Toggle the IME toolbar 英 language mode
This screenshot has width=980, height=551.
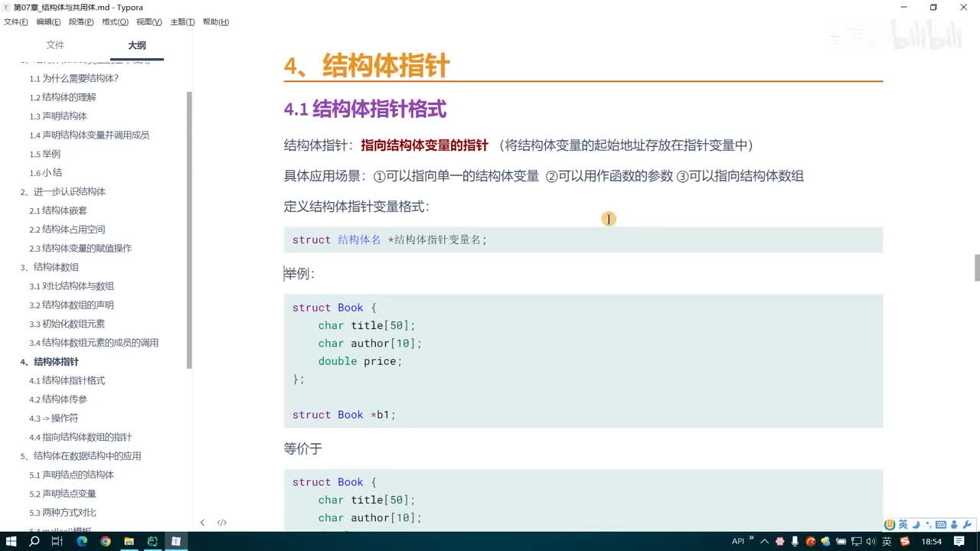tap(903, 525)
